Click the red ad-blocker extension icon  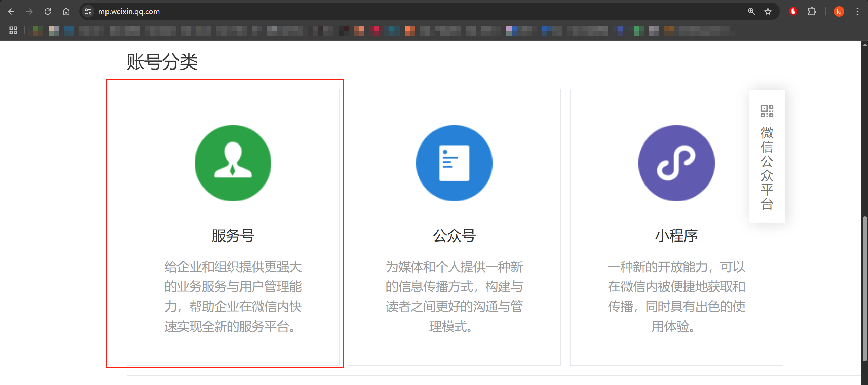[793, 12]
